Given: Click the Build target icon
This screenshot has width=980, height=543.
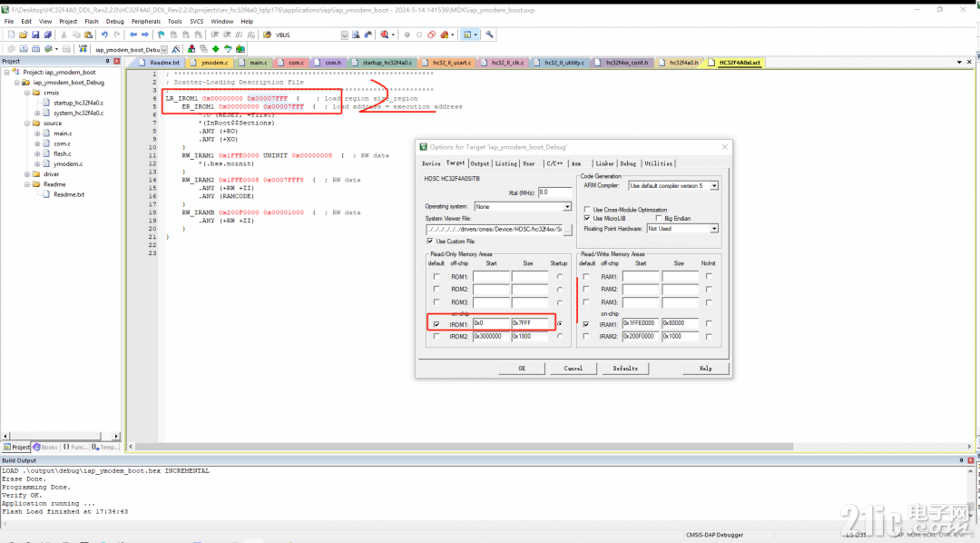Looking at the screenshot, I should coord(23,49).
